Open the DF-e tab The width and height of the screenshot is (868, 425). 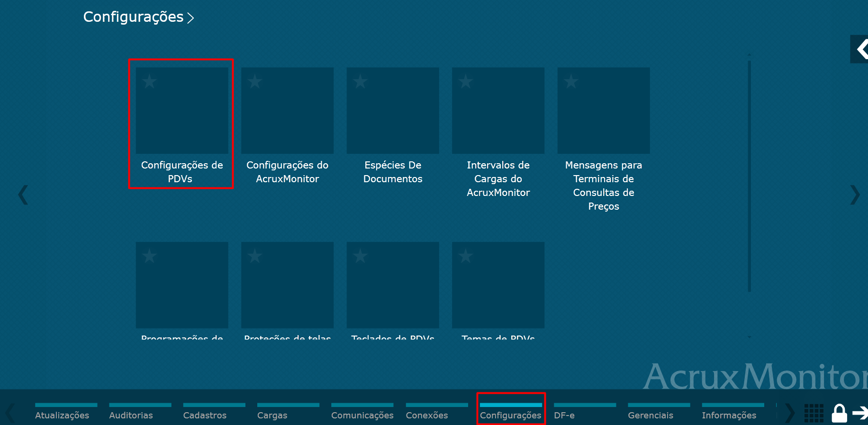(585, 411)
